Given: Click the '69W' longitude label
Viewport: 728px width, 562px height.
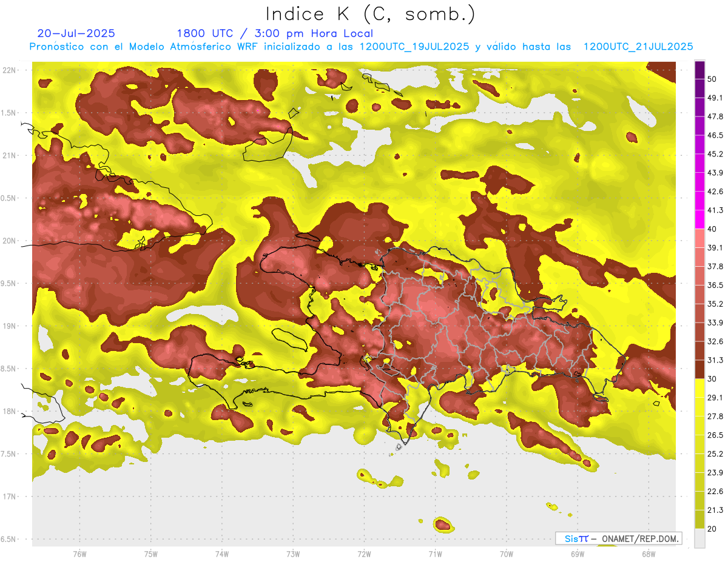Looking at the screenshot, I should 577,554.
